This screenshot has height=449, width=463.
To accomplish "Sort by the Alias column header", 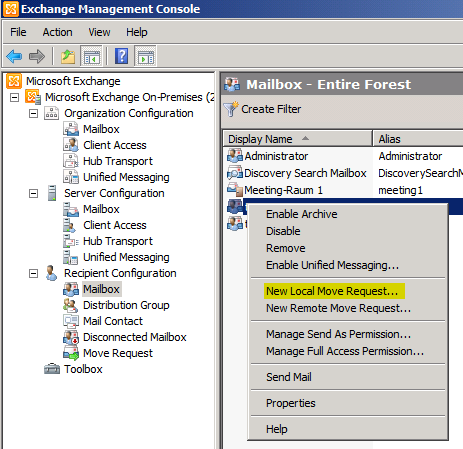I will [418, 139].
